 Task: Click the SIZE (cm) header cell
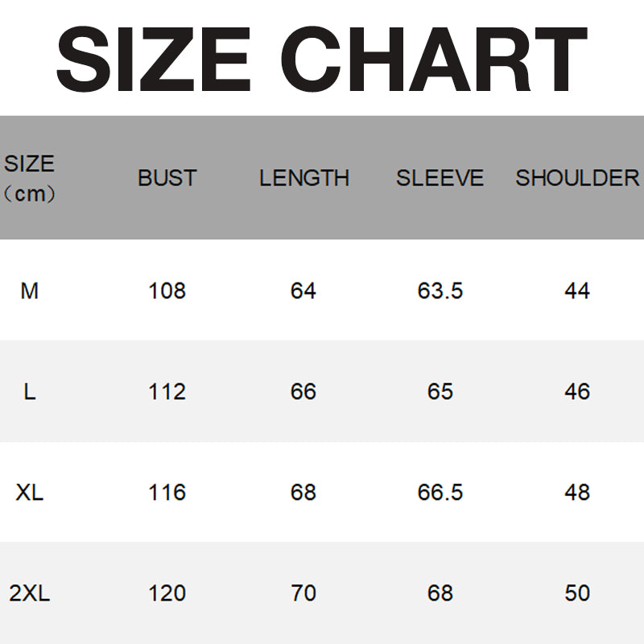30,178
